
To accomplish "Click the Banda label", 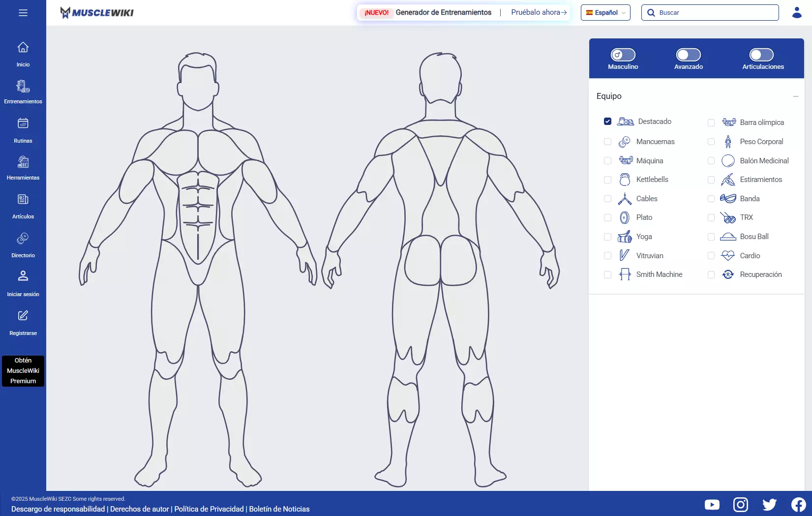I will [x=750, y=199].
